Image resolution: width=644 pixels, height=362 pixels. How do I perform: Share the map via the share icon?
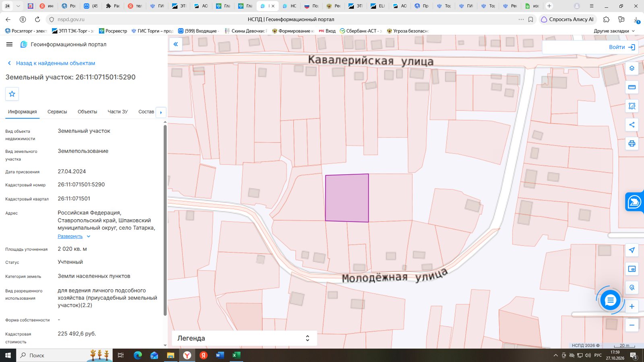tap(632, 125)
